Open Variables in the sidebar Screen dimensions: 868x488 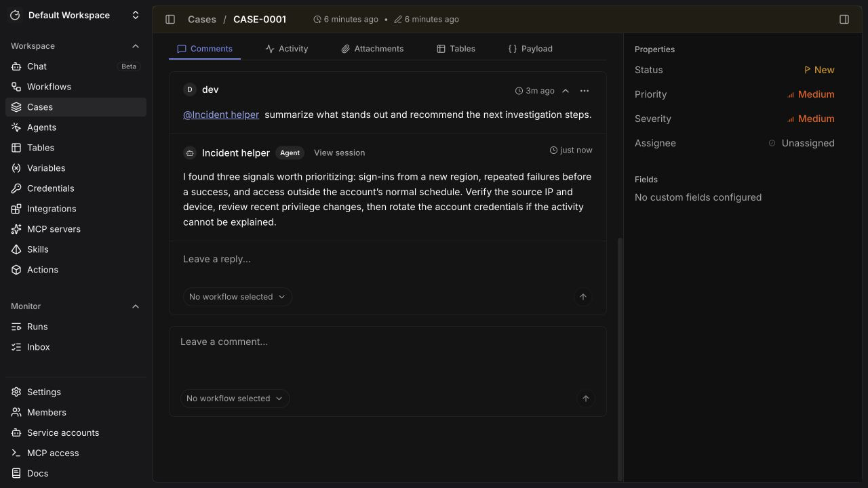pos(76,168)
